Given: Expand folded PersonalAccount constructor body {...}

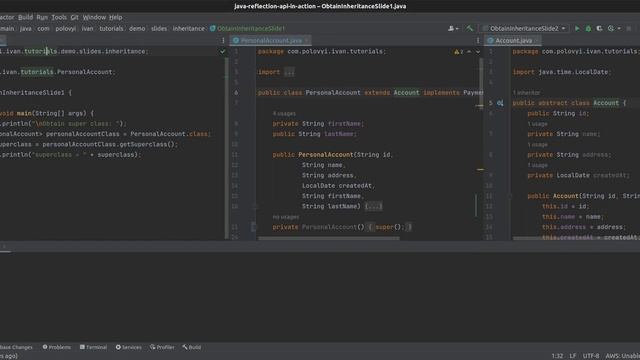Looking at the screenshot, I should click(373, 206).
